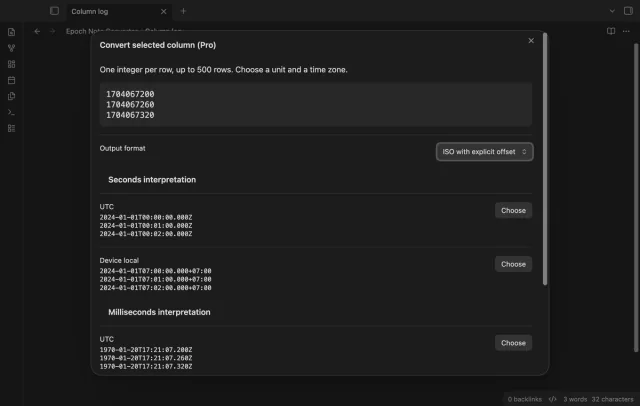Screen dimensions: 640x406
Task: Click timestamp 2024-01-01T07:02:00.000+07:00
Action: [156, 288]
